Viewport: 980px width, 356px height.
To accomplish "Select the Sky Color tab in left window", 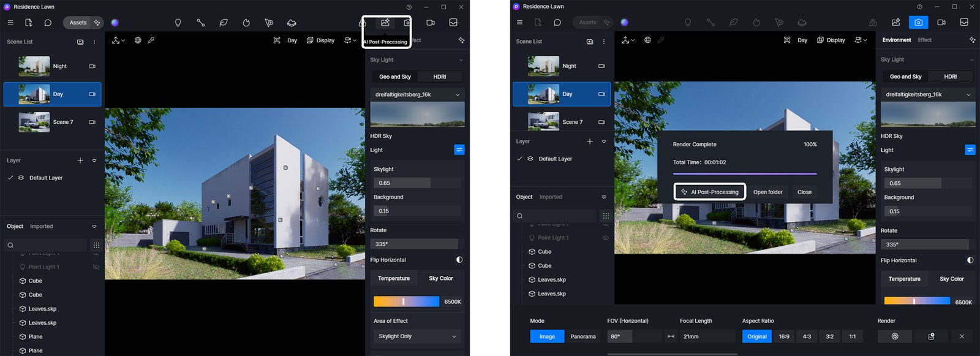I will (x=440, y=278).
